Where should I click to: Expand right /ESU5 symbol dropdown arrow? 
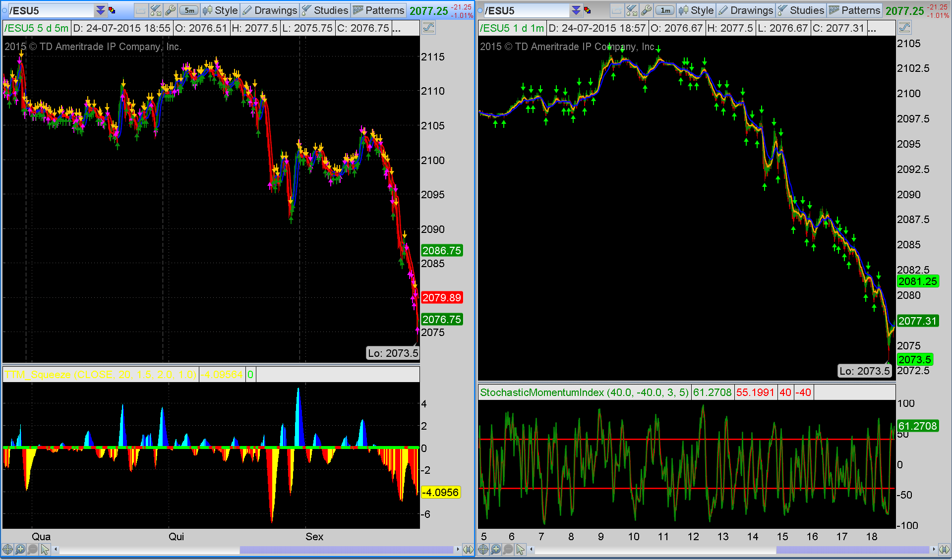tap(576, 10)
